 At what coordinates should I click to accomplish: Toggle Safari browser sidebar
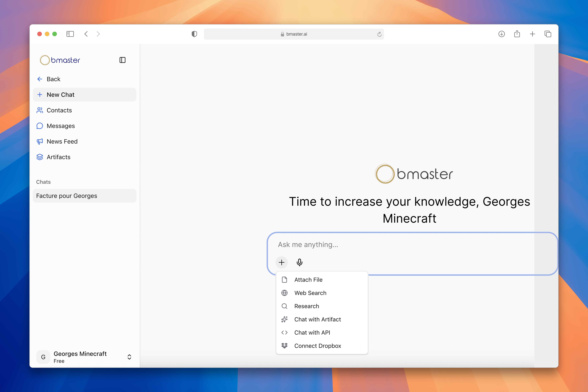pyautogui.click(x=70, y=34)
